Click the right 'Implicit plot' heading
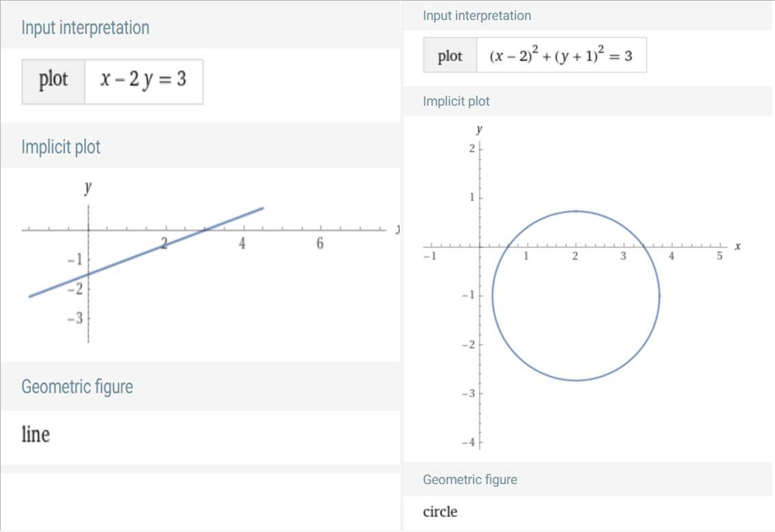 [x=456, y=101]
